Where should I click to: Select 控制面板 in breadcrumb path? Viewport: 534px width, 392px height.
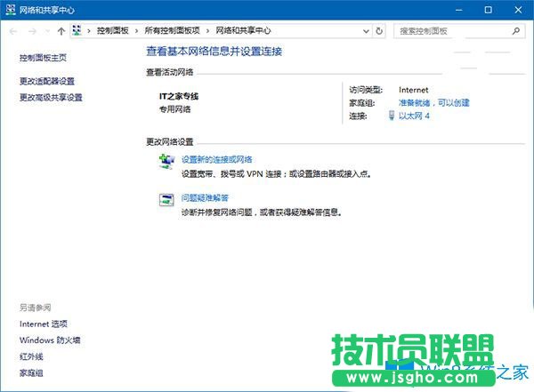(x=113, y=30)
